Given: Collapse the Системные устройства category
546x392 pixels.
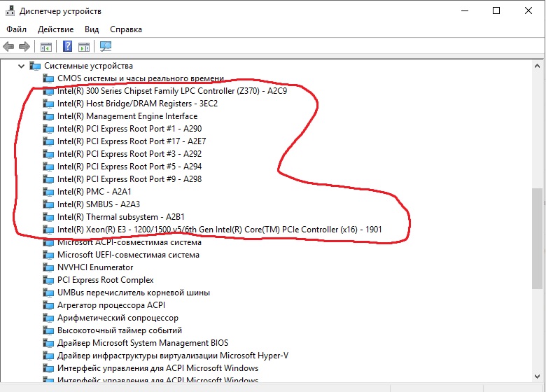Looking at the screenshot, I should click(x=21, y=66).
